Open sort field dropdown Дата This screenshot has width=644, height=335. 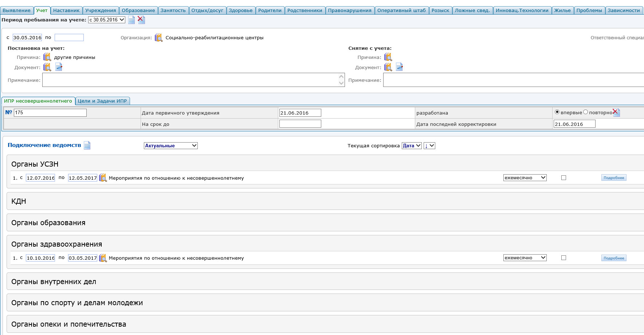412,145
